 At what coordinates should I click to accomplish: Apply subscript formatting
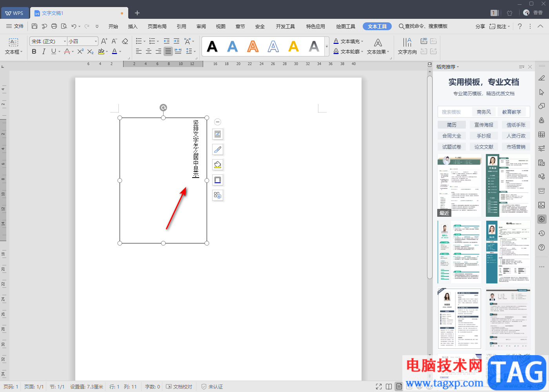coord(90,51)
